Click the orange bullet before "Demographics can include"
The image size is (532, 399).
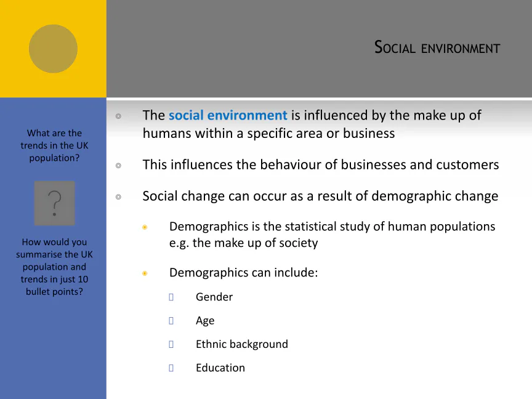[x=145, y=273]
